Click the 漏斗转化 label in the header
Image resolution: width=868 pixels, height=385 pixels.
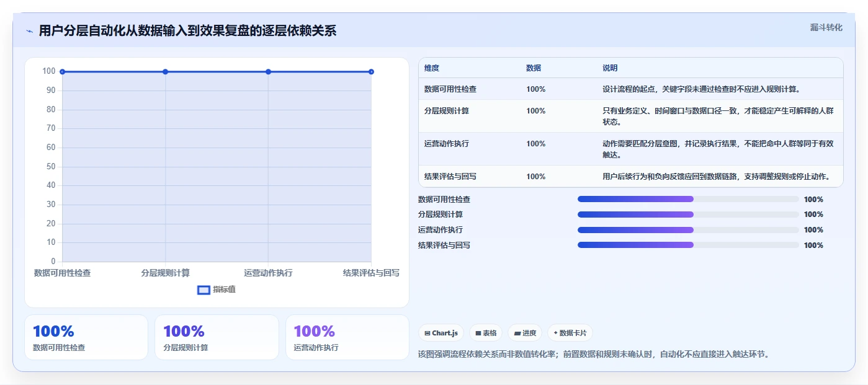[x=826, y=27]
